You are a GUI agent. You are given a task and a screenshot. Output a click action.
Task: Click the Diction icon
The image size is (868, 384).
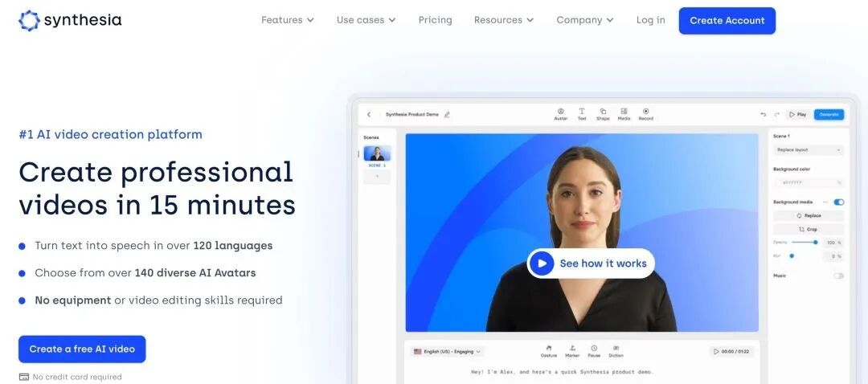click(616, 351)
